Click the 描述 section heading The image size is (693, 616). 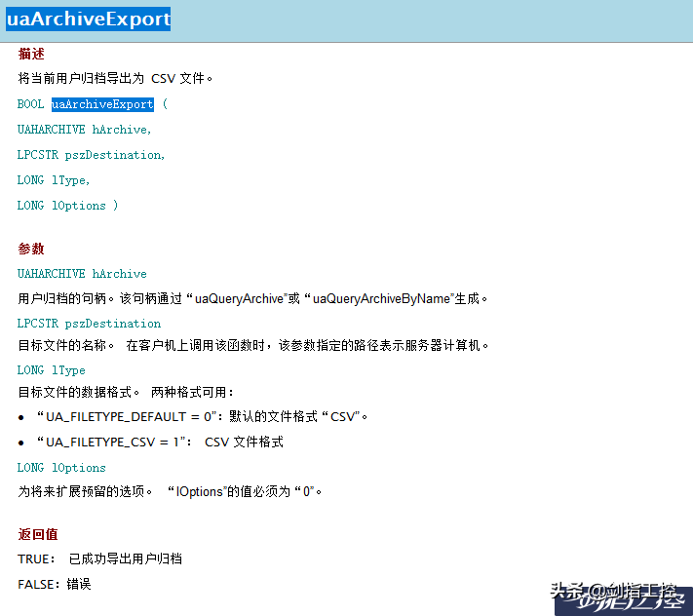tap(31, 54)
